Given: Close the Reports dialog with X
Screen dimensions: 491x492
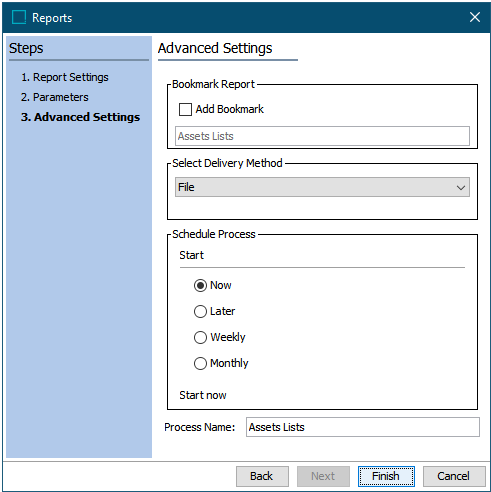Looking at the screenshot, I should pos(475,17).
